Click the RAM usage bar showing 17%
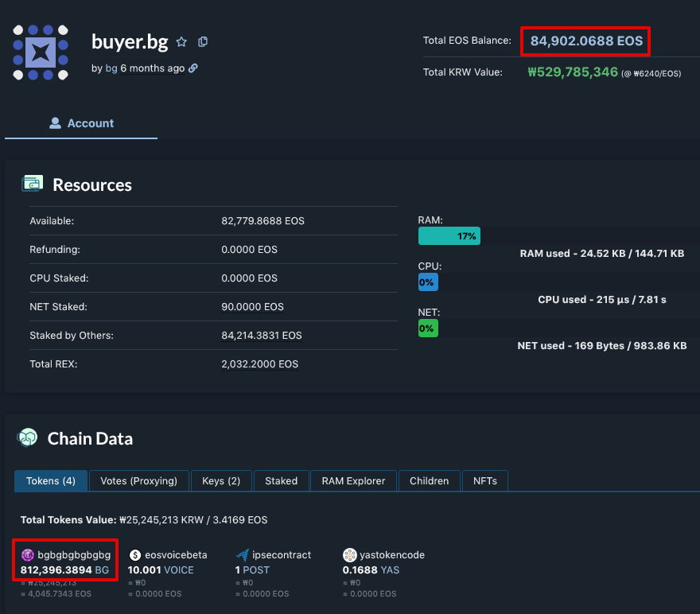700x614 pixels. click(x=449, y=236)
